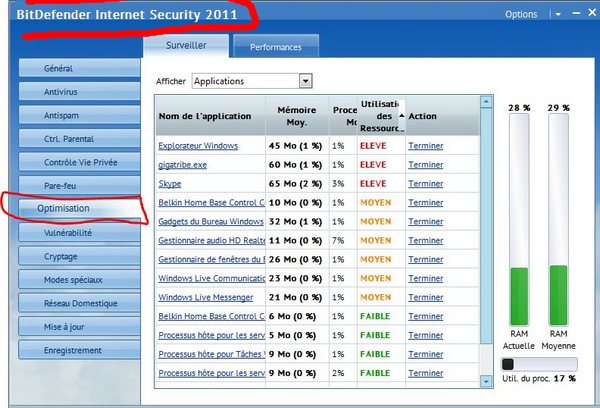The image size is (600, 408).
Task: Click the RAM Moyenne usage bar
Action: coord(558,220)
